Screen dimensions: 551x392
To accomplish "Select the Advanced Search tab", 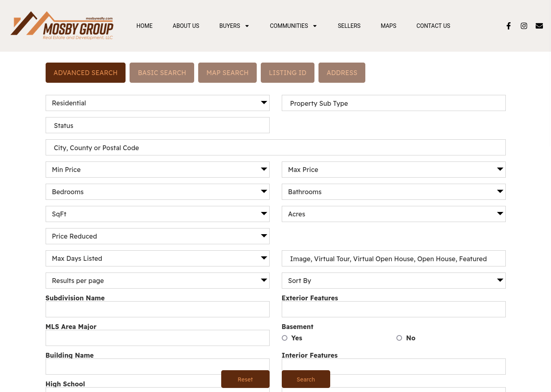I will [x=86, y=73].
